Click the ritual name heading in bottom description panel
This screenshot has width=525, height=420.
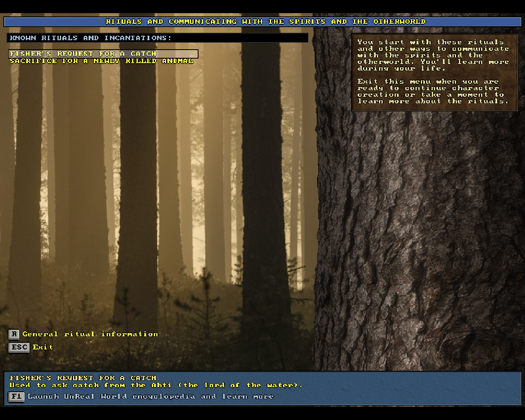click(x=83, y=378)
